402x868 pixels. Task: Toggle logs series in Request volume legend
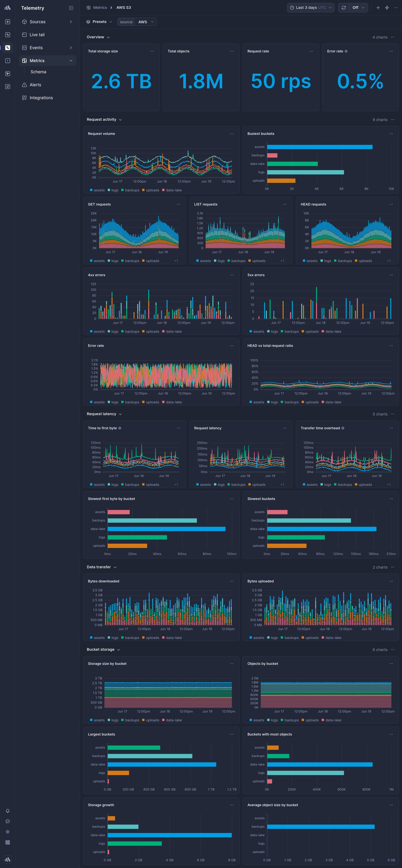tap(113, 190)
